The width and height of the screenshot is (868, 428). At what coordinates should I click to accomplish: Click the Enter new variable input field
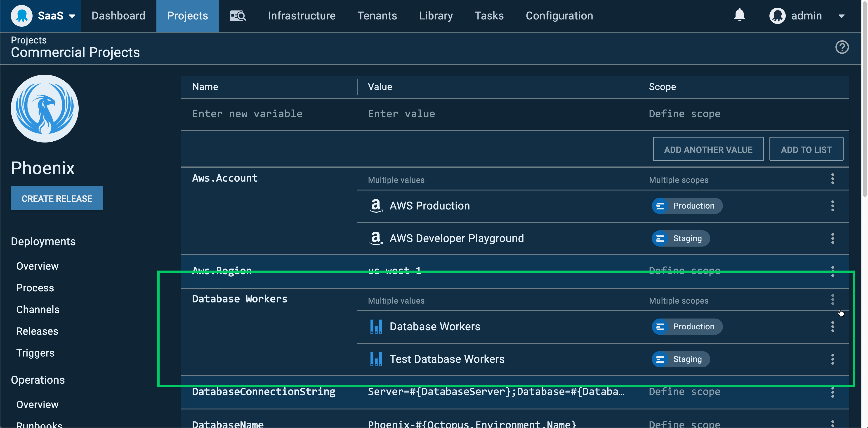248,114
